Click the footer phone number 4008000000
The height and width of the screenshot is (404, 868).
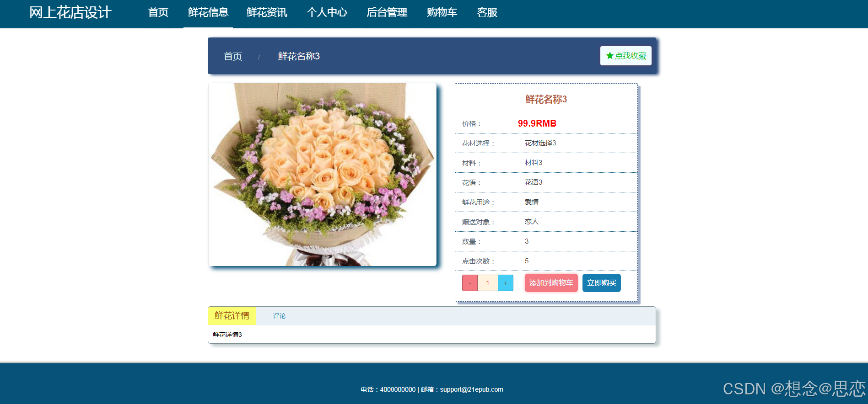point(398,389)
